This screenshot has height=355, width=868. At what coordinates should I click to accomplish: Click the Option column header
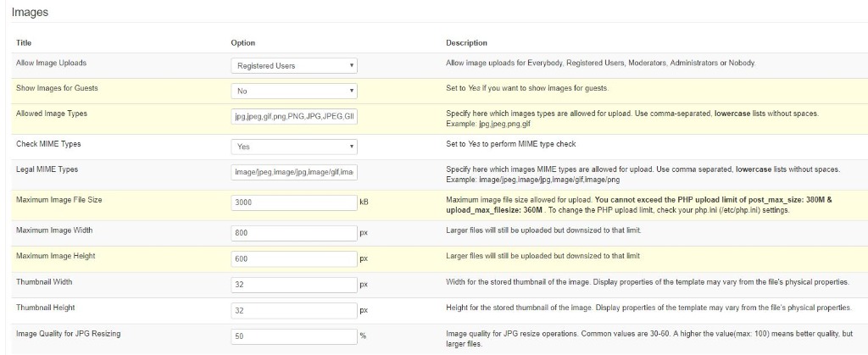[242, 42]
